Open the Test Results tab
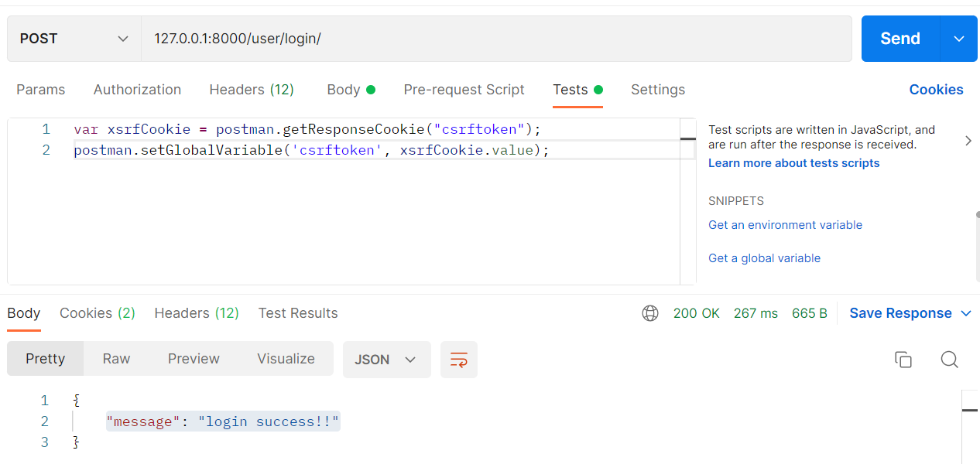This screenshot has width=980, height=464. click(298, 313)
